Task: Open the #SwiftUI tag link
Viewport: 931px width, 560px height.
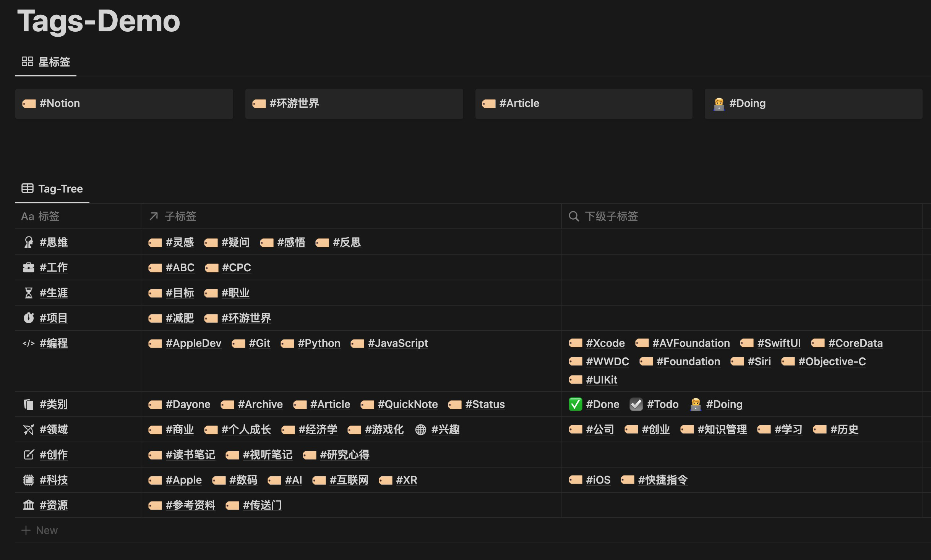Action: [779, 343]
